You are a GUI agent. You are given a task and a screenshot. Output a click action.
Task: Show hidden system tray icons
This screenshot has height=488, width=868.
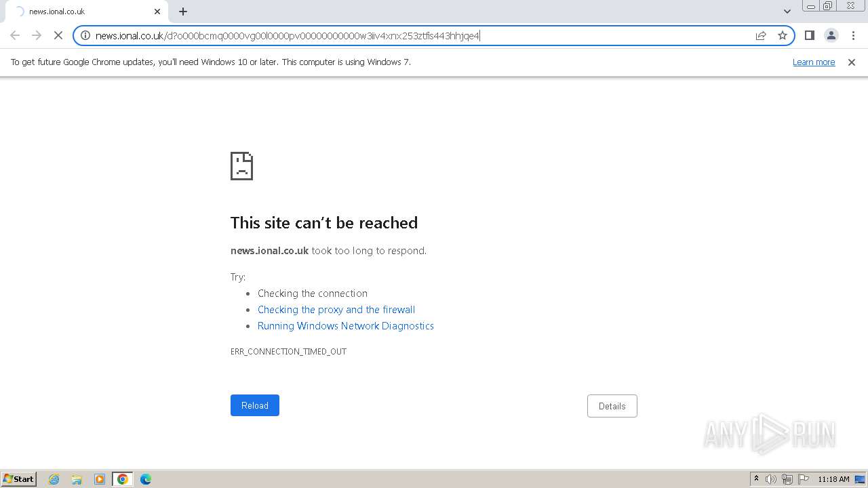tap(756, 479)
